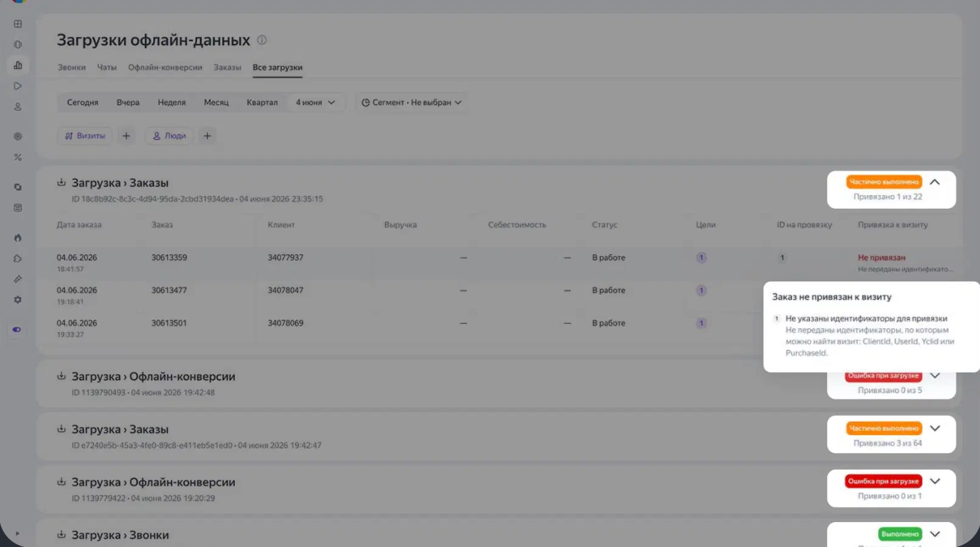Click download icon of Офлайн-конверсии ID 1139779422
Screen dimensions: 980x547
[61, 481]
